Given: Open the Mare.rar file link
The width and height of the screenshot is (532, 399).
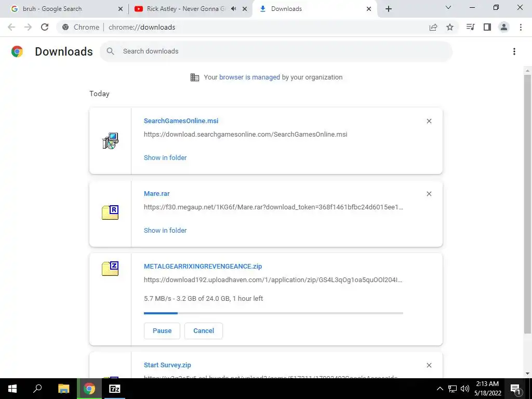Looking at the screenshot, I should pos(156,193).
